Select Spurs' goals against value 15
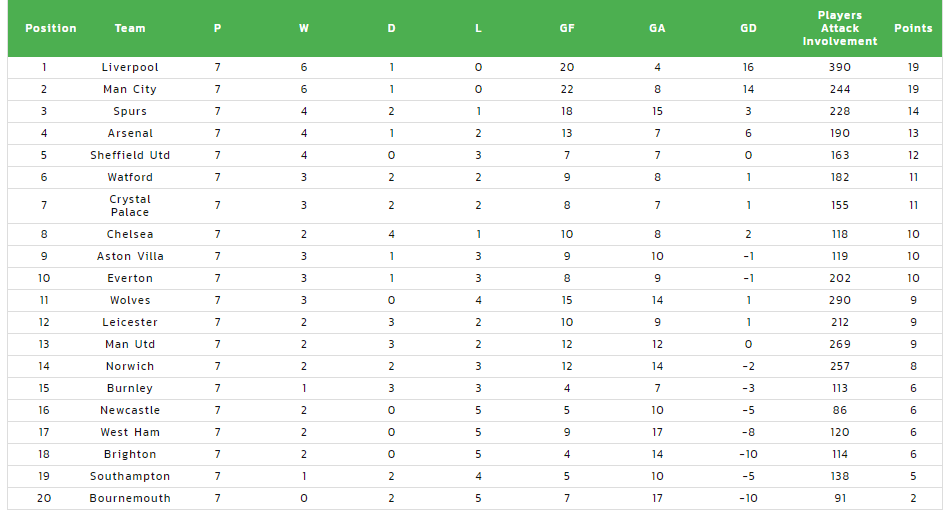The height and width of the screenshot is (513, 944). point(657,111)
